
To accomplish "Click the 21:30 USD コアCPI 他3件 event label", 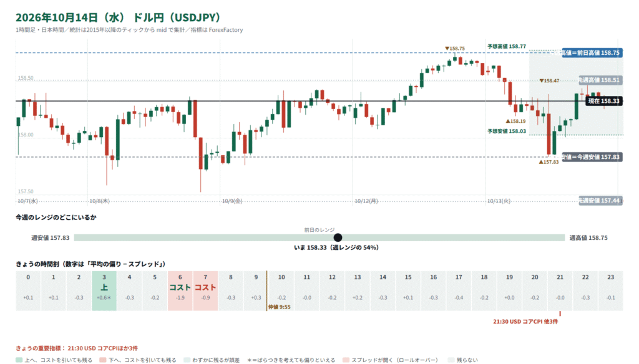I will pos(525,322).
